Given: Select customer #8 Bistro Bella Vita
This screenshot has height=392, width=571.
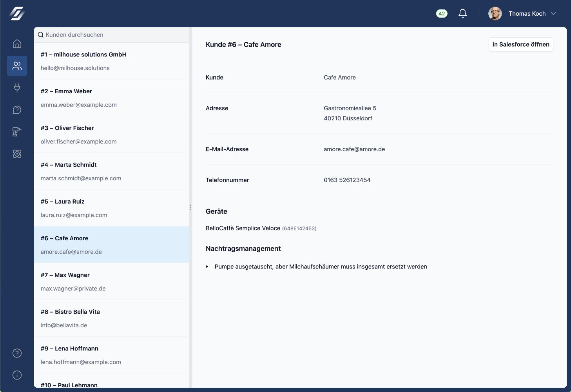Looking at the screenshot, I should (112, 318).
